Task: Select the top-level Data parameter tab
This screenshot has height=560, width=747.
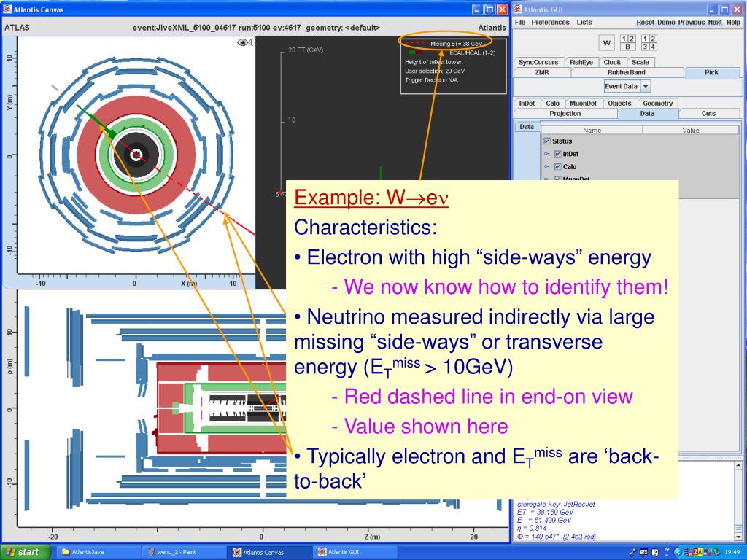Action: (648, 113)
